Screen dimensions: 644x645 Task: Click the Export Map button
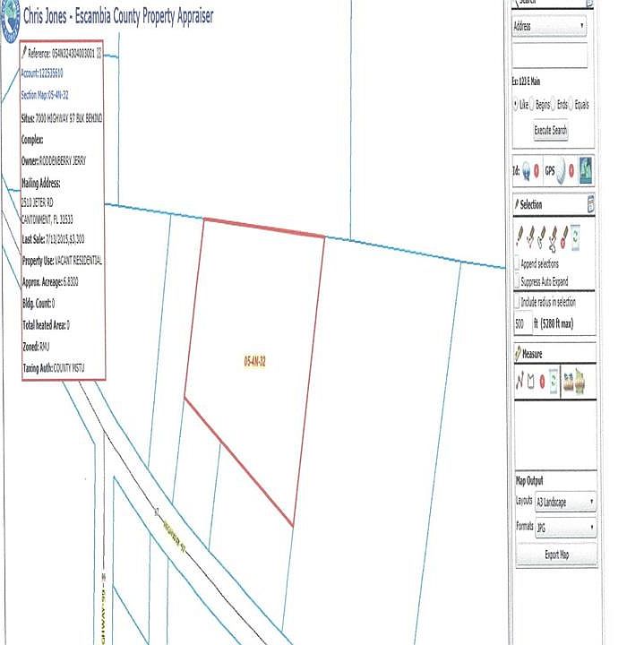(x=557, y=555)
